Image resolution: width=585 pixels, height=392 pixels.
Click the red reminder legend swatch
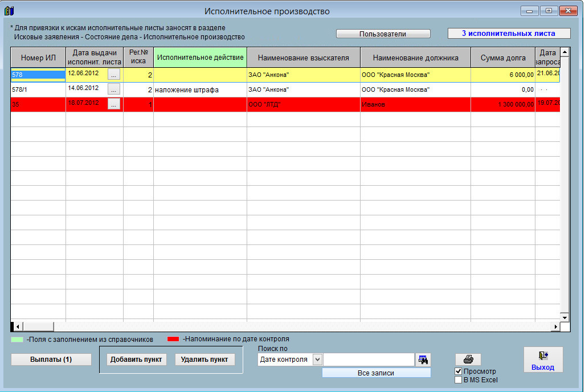pyautogui.click(x=173, y=339)
